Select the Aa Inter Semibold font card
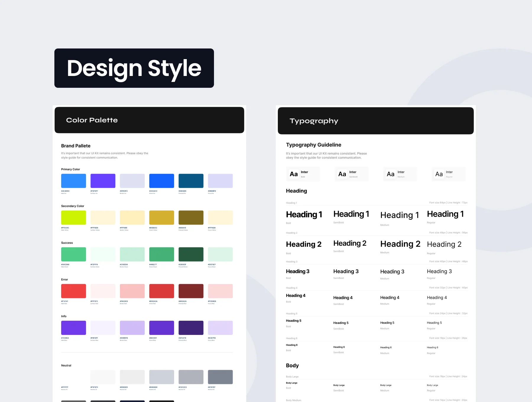 point(352,174)
